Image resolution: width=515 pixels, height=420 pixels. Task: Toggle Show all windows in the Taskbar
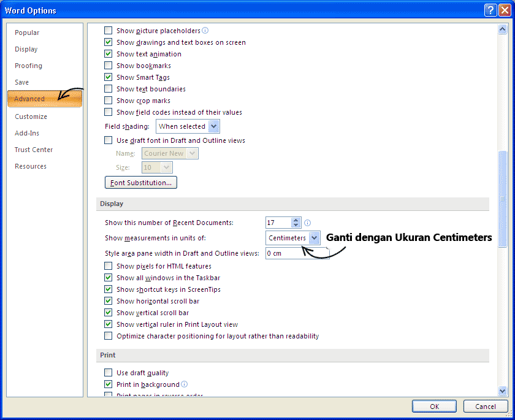[x=108, y=278]
